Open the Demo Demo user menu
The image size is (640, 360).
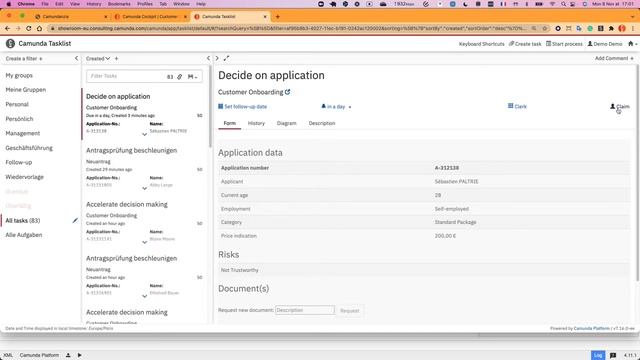[604, 44]
